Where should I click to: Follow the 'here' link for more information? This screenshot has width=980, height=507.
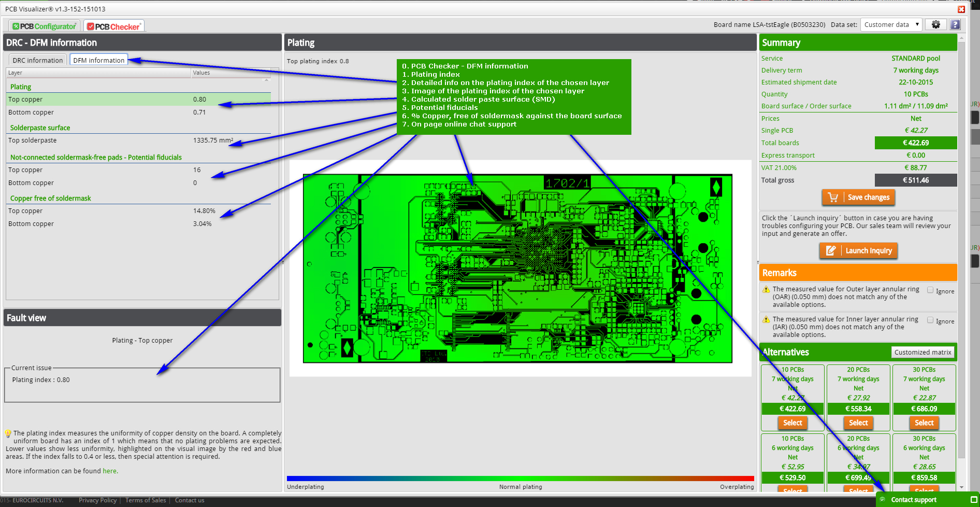point(109,471)
